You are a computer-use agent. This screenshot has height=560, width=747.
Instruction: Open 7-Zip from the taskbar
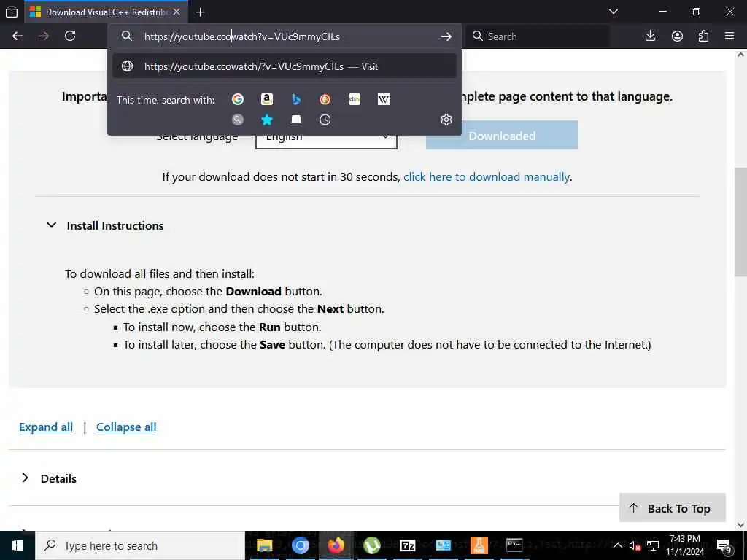click(407, 545)
